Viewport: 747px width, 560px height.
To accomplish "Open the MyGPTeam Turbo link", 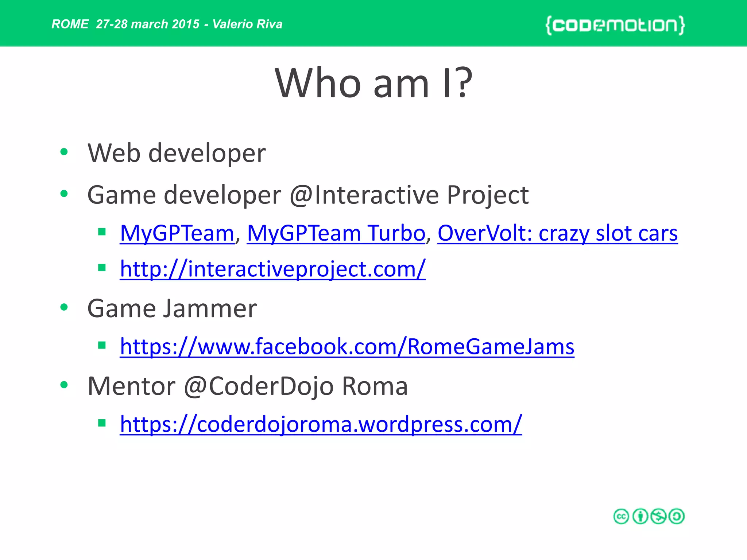I will 336,233.
